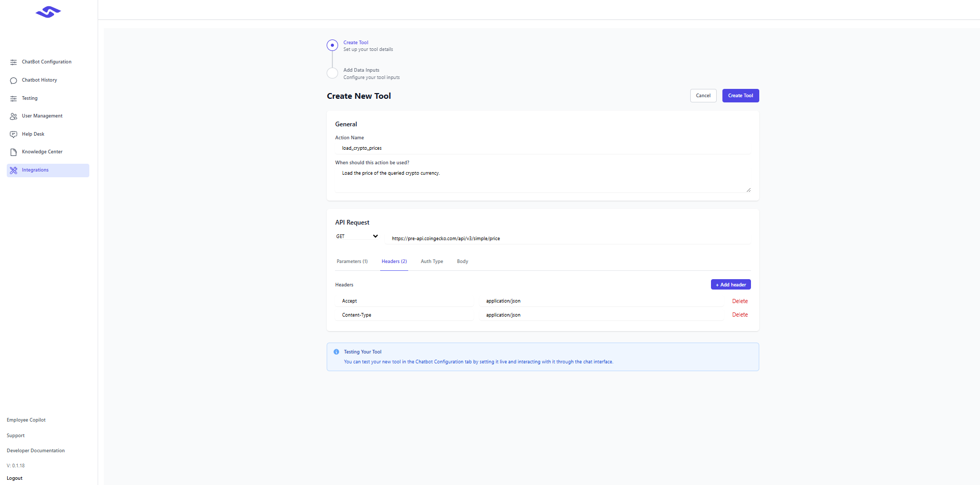
Task: Click the Cancel button
Action: [703, 96]
